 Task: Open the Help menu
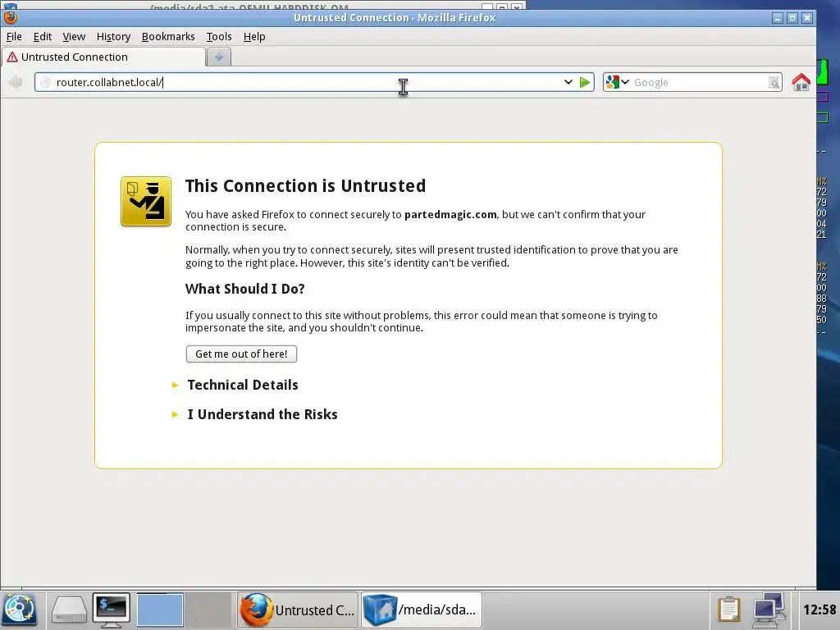pos(254,36)
